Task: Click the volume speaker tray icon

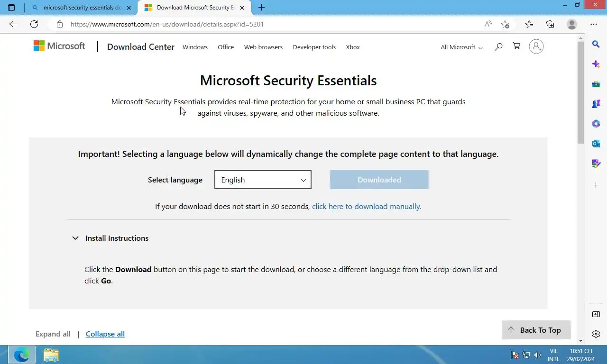Action: pos(537,355)
